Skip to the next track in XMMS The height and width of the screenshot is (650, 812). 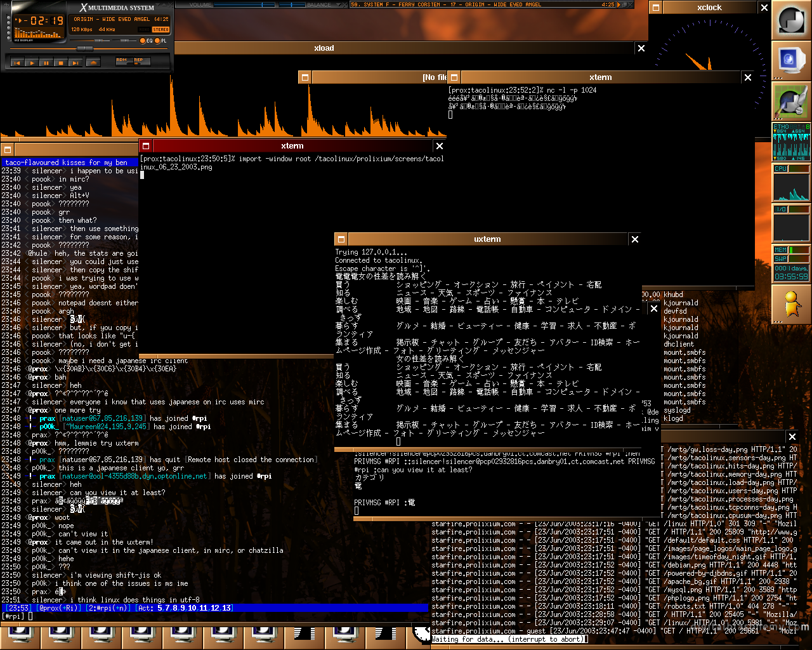(75, 63)
